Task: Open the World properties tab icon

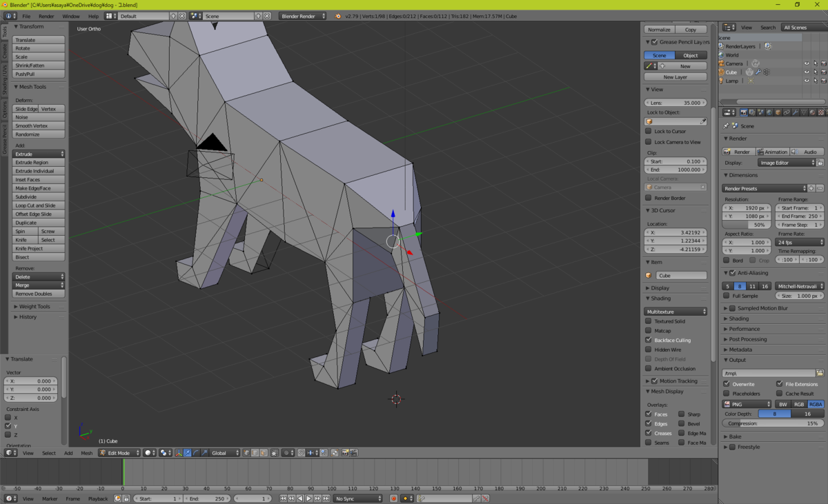Action: (x=769, y=112)
